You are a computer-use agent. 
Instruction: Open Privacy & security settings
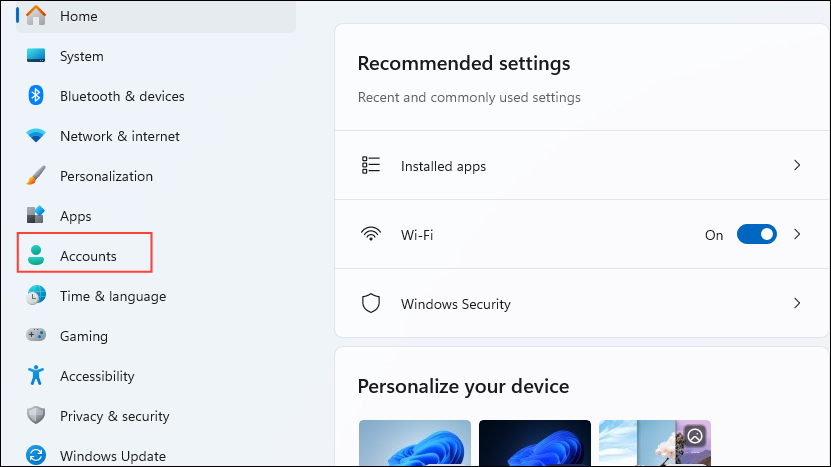156,416
